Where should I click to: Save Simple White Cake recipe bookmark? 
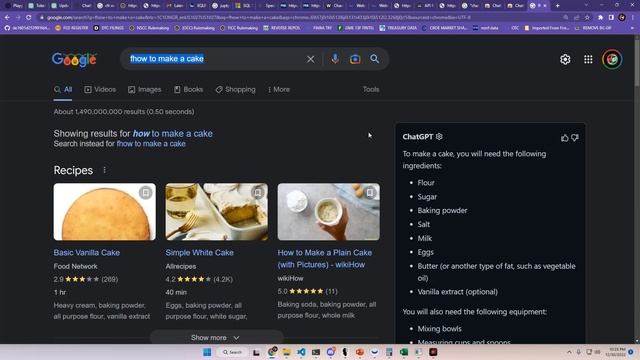258,193
